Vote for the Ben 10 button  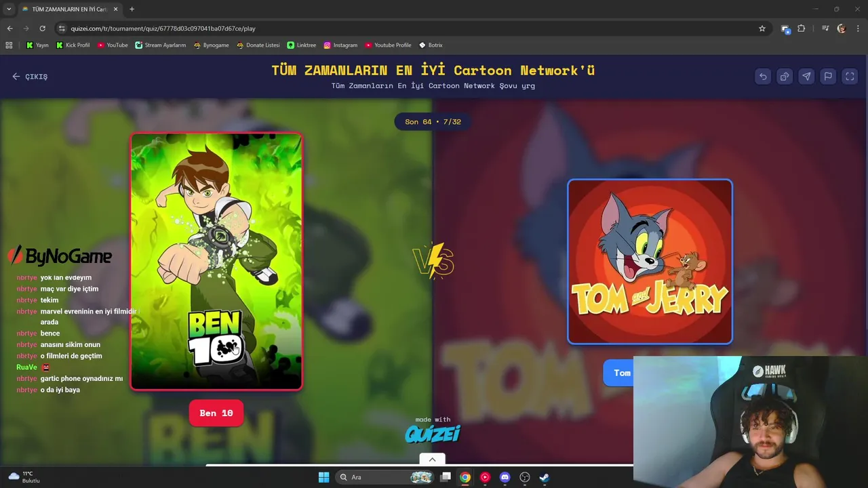click(216, 413)
